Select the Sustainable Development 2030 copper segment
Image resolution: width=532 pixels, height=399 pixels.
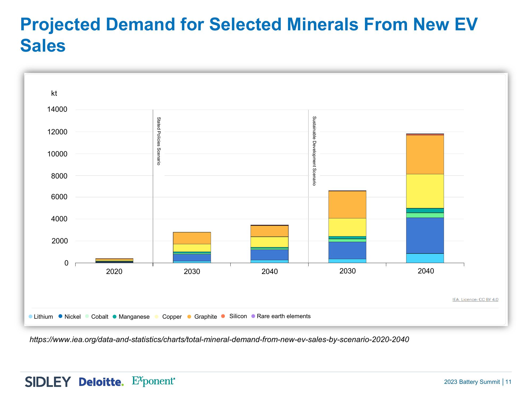pyautogui.click(x=347, y=227)
